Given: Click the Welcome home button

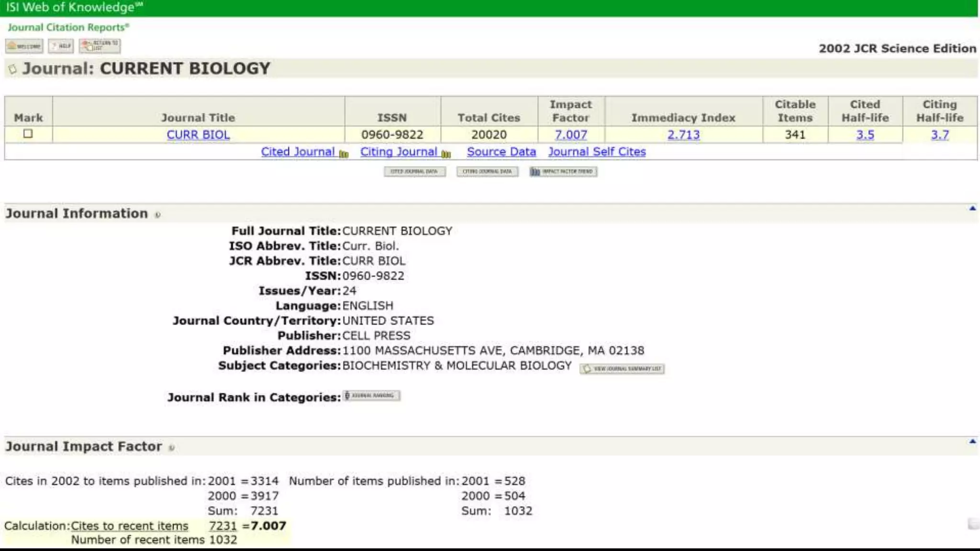Looking at the screenshot, I should point(24,46).
